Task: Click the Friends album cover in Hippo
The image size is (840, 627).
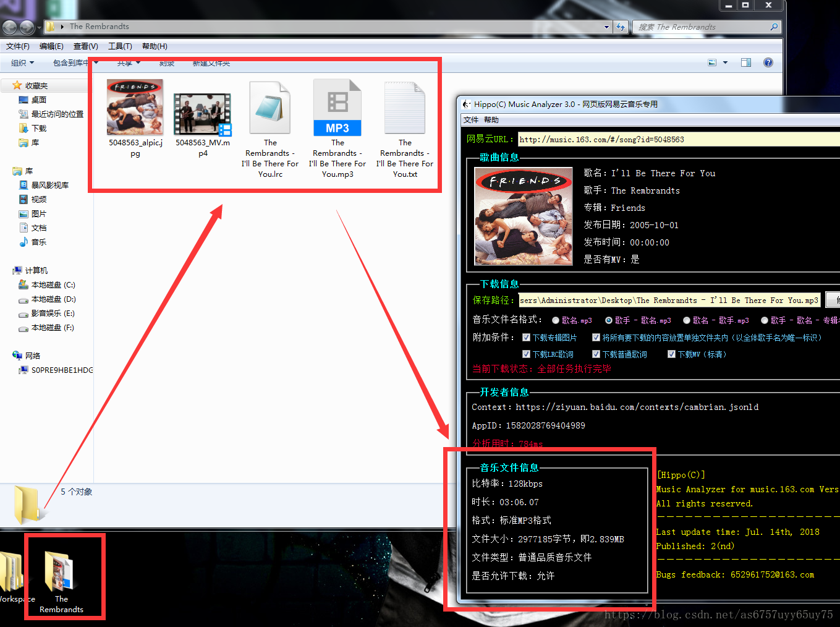Action: coord(524,216)
